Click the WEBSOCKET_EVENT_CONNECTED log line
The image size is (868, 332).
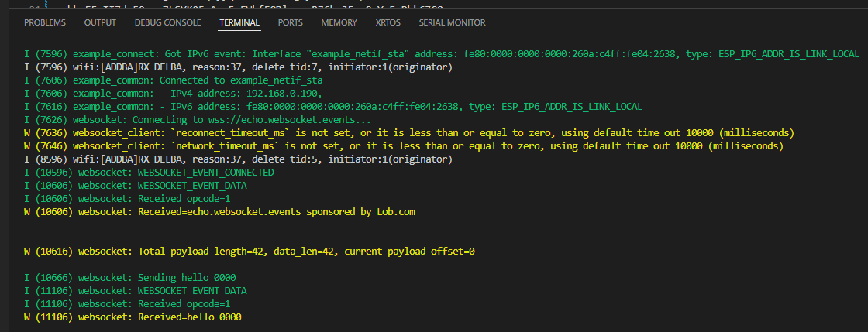coord(149,173)
